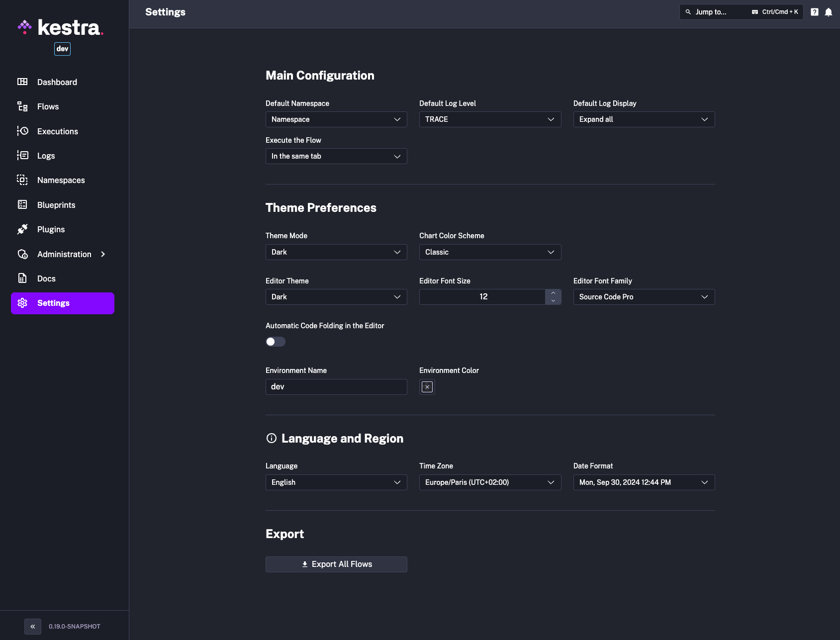
Task: Go to Flows menu item
Action: [63, 106]
